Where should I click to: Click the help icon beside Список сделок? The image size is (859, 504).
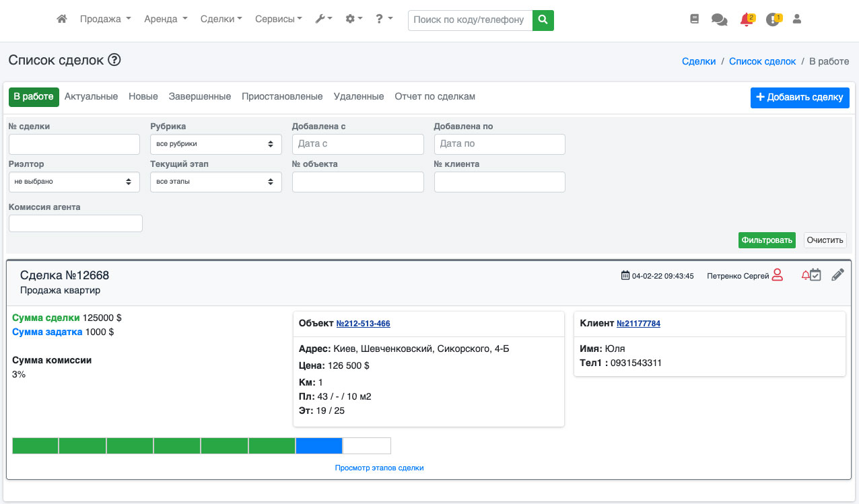point(114,60)
